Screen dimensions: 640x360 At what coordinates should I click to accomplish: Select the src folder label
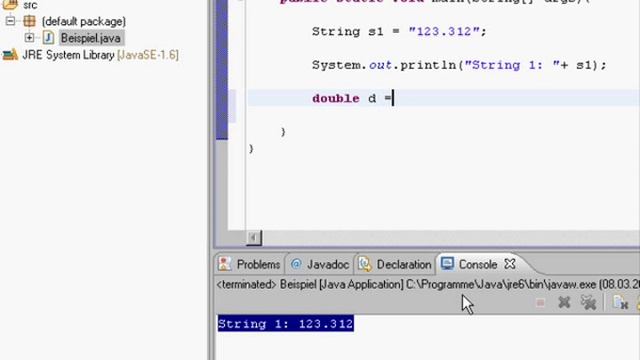pos(30,5)
